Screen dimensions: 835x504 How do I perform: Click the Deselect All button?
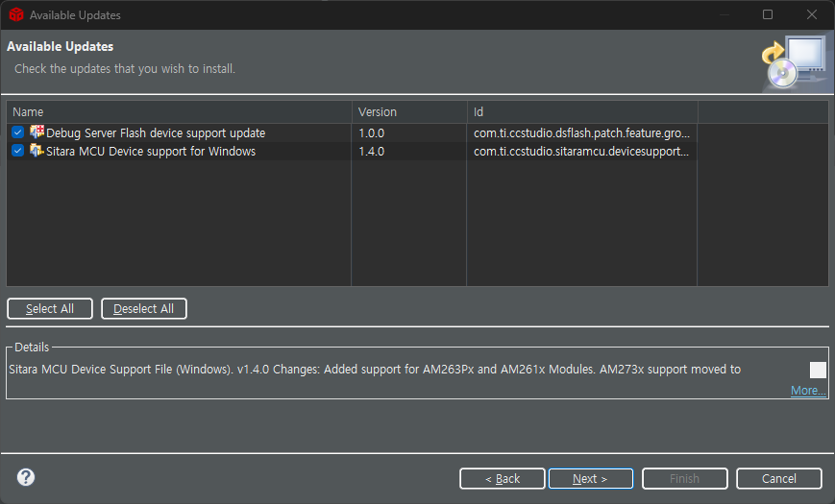pos(144,309)
